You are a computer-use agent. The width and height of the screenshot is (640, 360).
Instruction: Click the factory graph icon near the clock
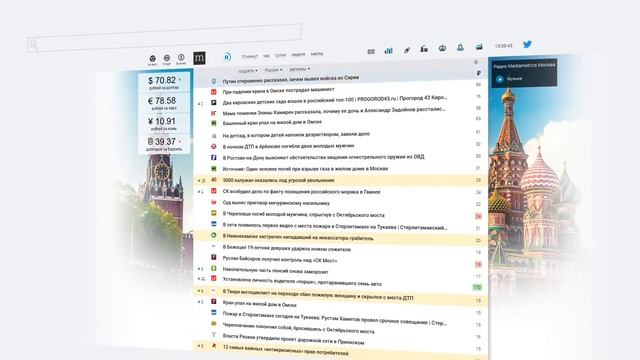(x=479, y=47)
